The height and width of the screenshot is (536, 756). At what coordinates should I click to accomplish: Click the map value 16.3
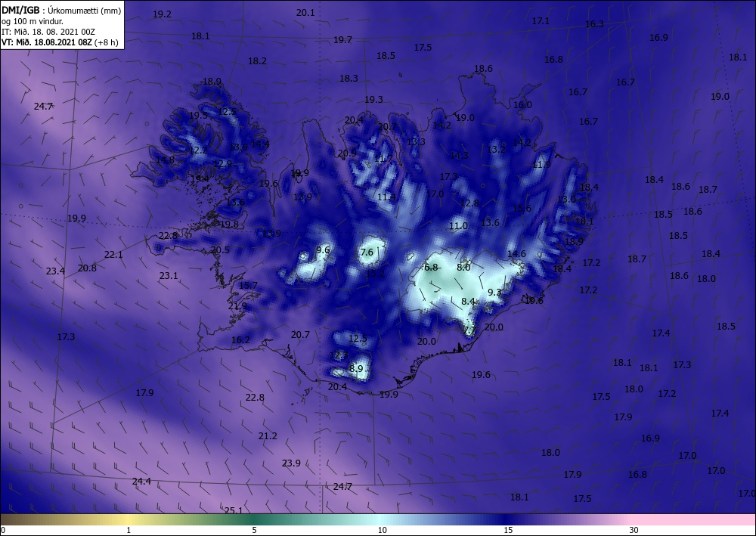[594, 24]
